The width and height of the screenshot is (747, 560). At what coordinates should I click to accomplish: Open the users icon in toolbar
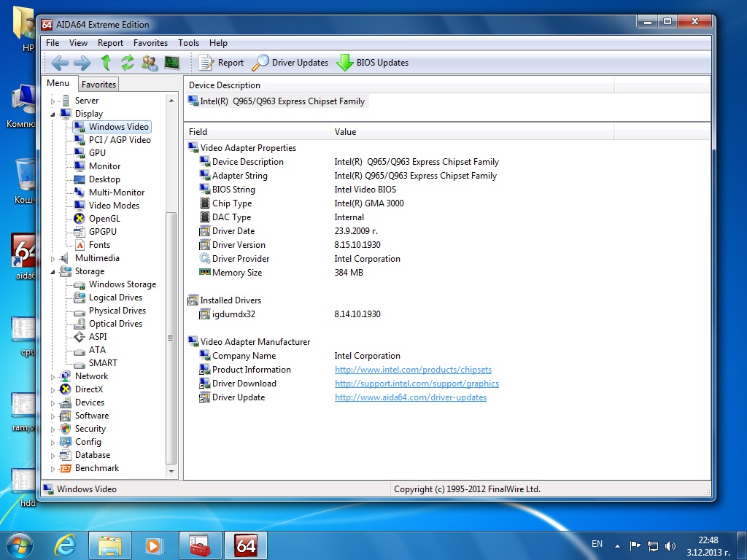click(x=150, y=63)
